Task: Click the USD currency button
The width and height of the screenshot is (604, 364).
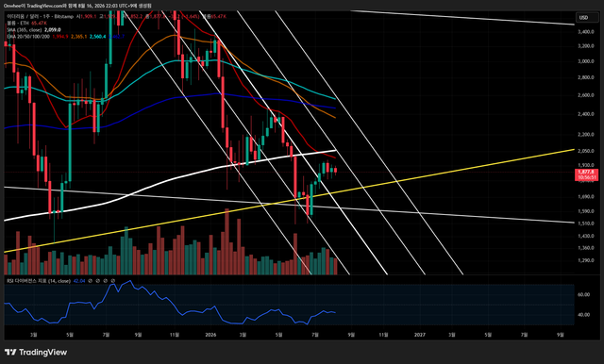Action: [587, 17]
